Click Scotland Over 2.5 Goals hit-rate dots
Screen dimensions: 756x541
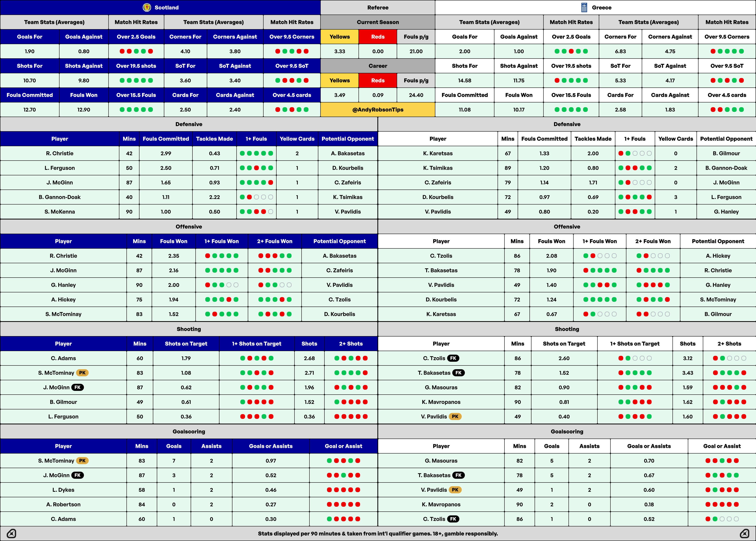click(136, 51)
